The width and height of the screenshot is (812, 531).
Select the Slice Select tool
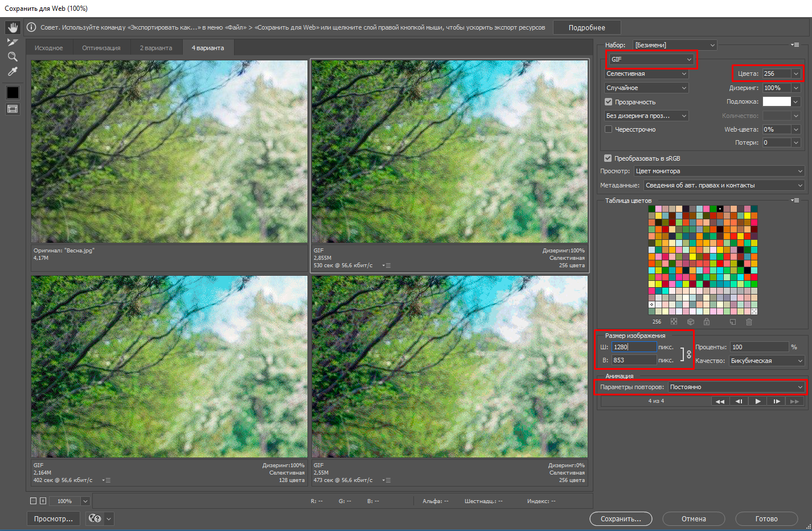[x=13, y=42]
